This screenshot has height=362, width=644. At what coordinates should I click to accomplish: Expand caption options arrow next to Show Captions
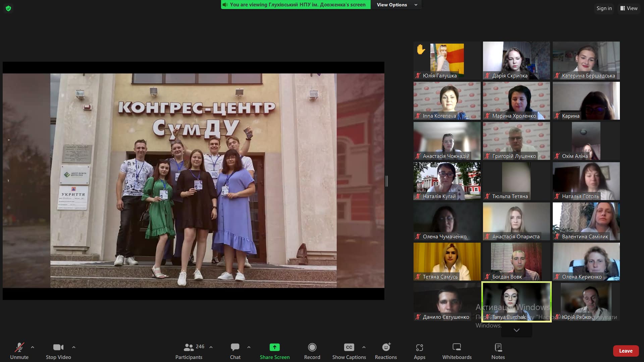pos(364,347)
